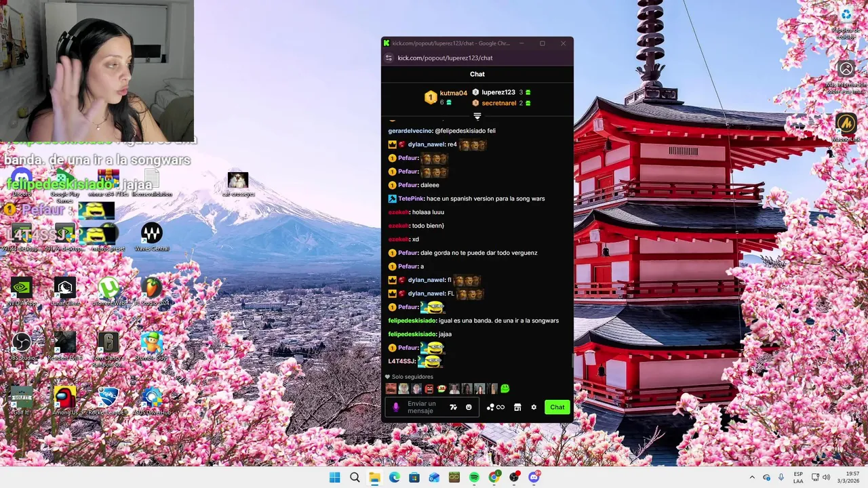Collapse the leaderboard with the chevron icon

pyautogui.click(x=477, y=117)
